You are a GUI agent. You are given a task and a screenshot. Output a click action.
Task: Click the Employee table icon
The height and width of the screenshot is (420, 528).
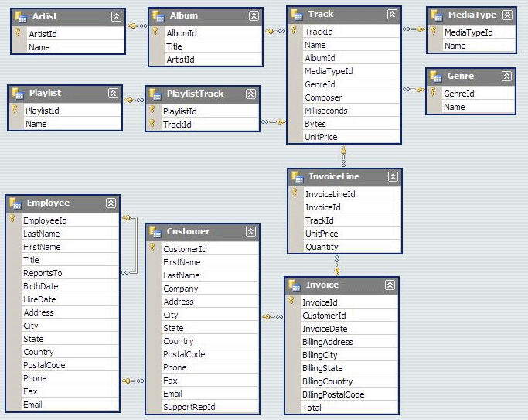click(x=15, y=203)
